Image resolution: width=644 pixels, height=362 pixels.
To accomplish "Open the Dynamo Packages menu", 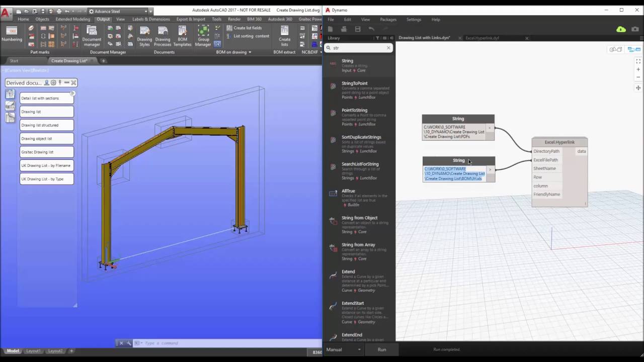I will [388, 20].
